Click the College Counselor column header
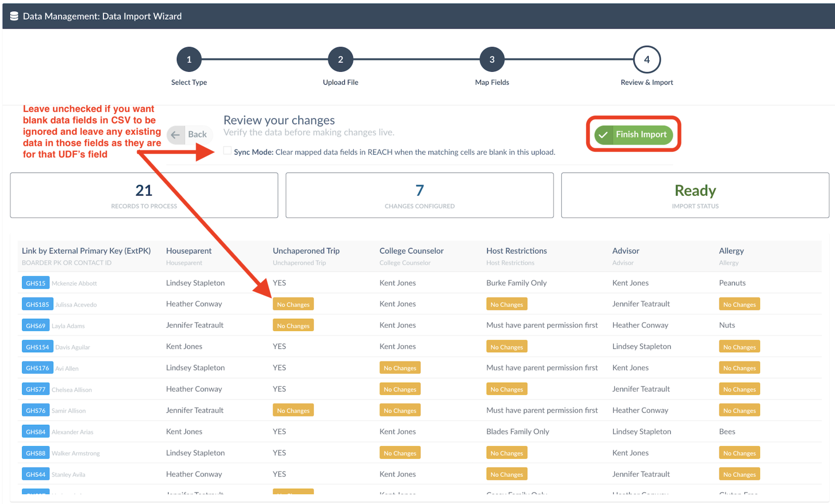This screenshot has height=504, width=835. [x=412, y=251]
